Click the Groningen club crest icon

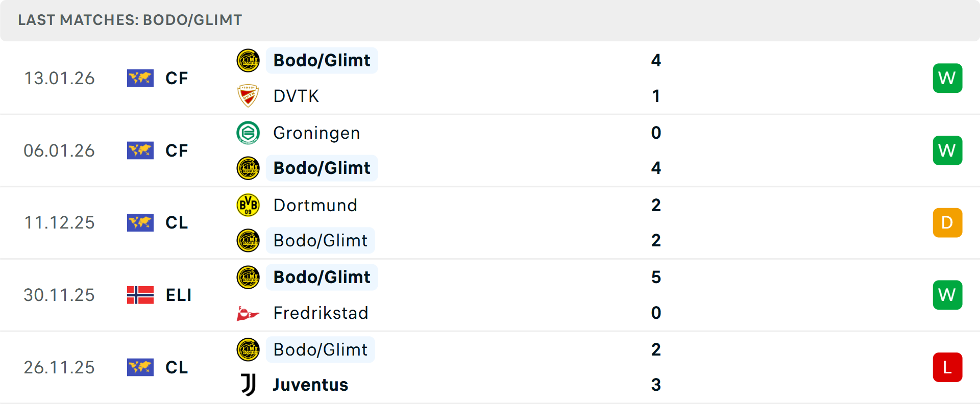click(x=248, y=133)
